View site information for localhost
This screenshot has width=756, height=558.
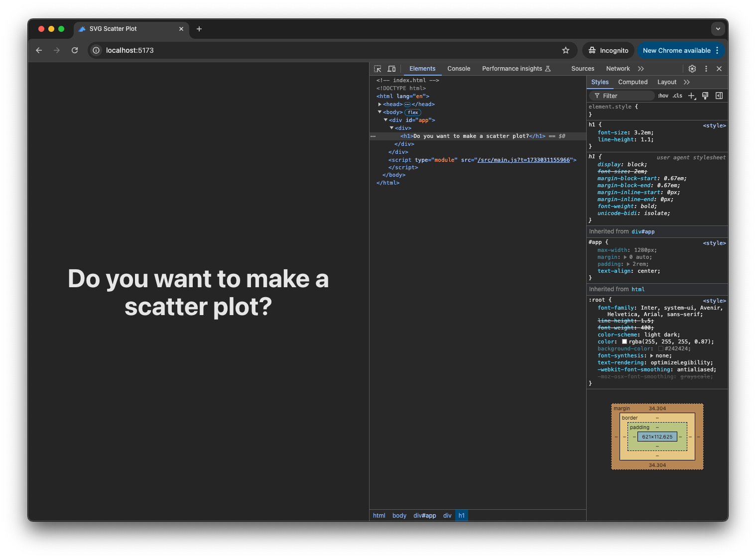[x=96, y=50]
